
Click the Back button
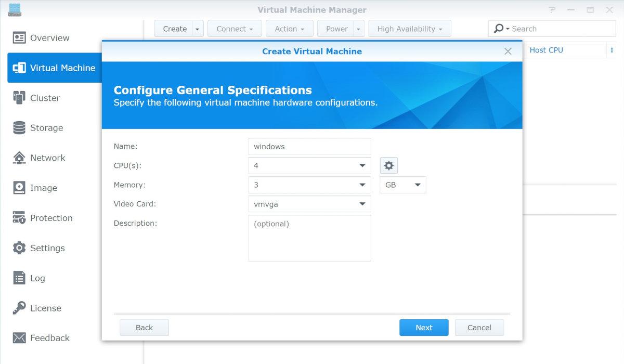click(x=144, y=328)
